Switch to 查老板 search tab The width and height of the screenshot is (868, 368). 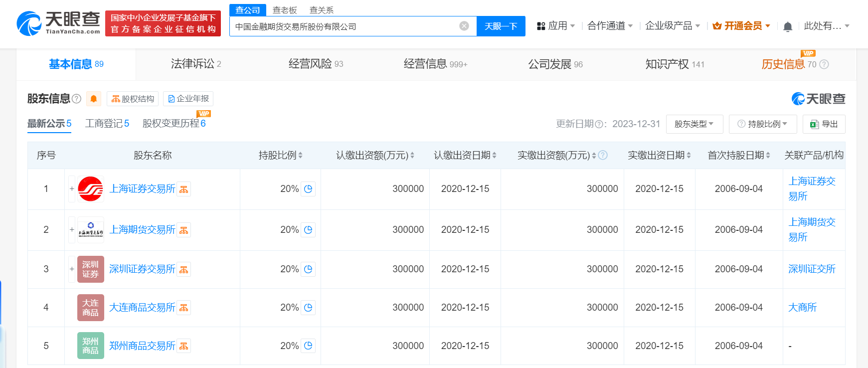coord(285,10)
